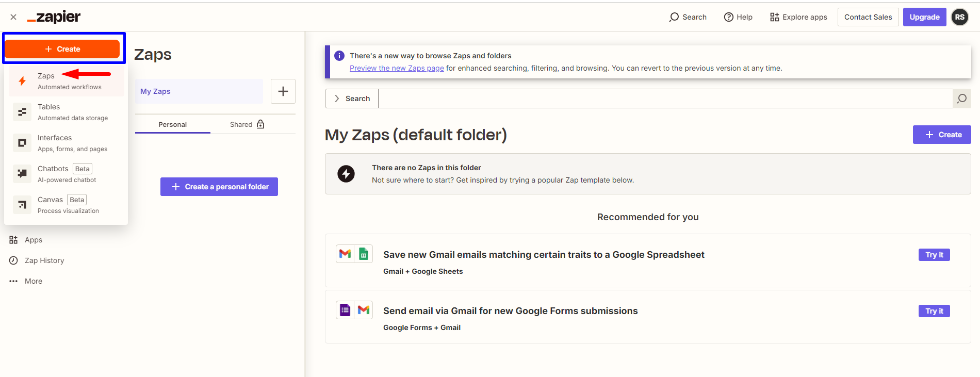The width and height of the screenshot is (980, 377).
Task: Click Contact Sales button
Action: click(868, 17)
